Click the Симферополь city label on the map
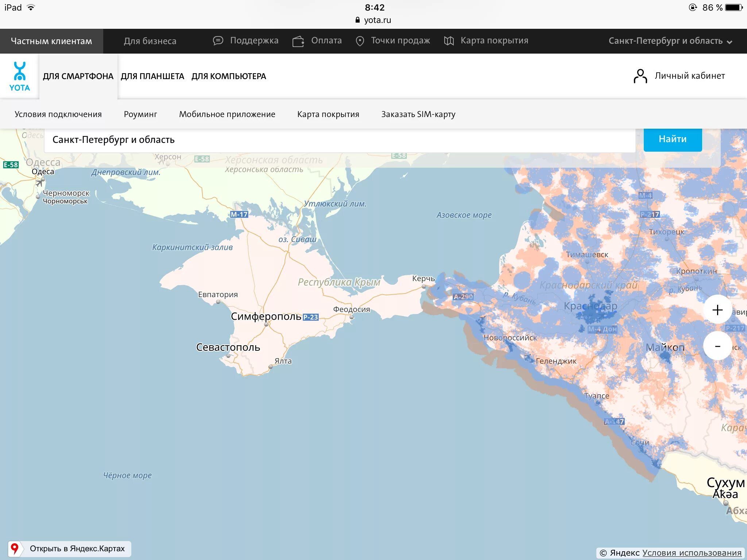 tap(266, 316)
